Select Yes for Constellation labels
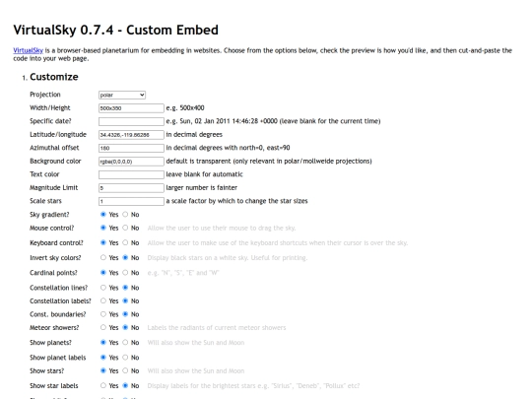The height and width of the screenshot is (399, 532). coord(103,300)
